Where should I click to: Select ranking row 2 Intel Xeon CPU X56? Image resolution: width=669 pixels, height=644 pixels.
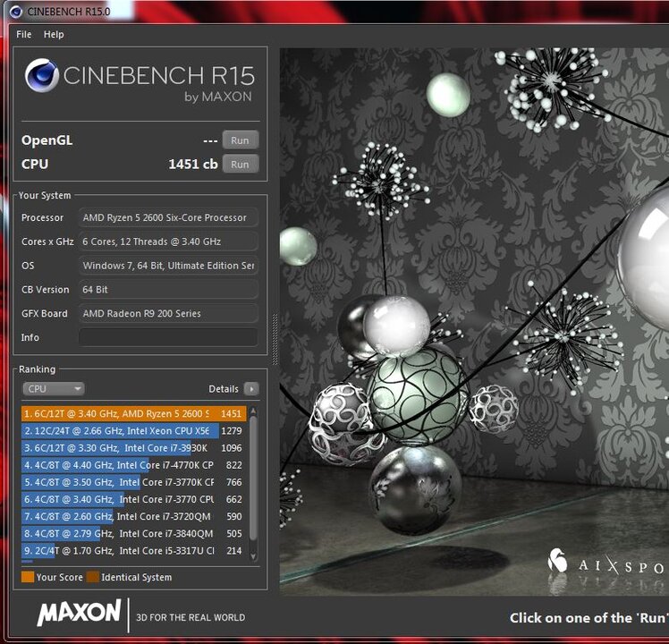pyautogui.click(x=134, y=430)
